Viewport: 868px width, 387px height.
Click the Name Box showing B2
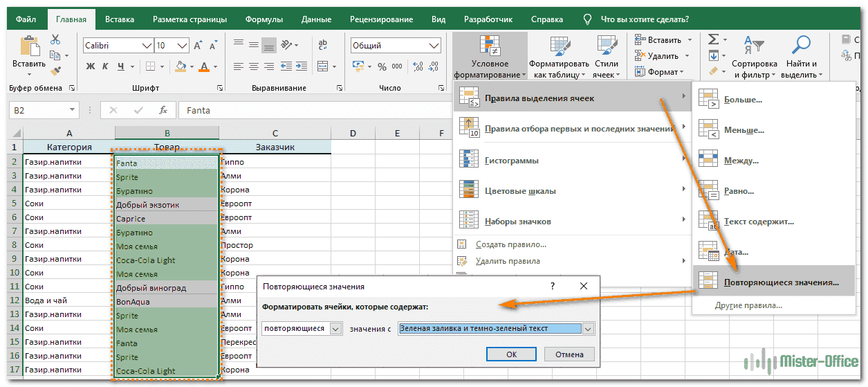point(38,110)
